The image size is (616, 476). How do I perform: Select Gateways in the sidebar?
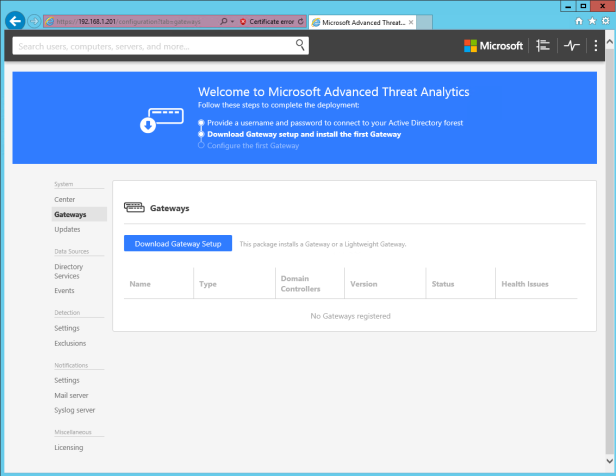coord(79,214)
